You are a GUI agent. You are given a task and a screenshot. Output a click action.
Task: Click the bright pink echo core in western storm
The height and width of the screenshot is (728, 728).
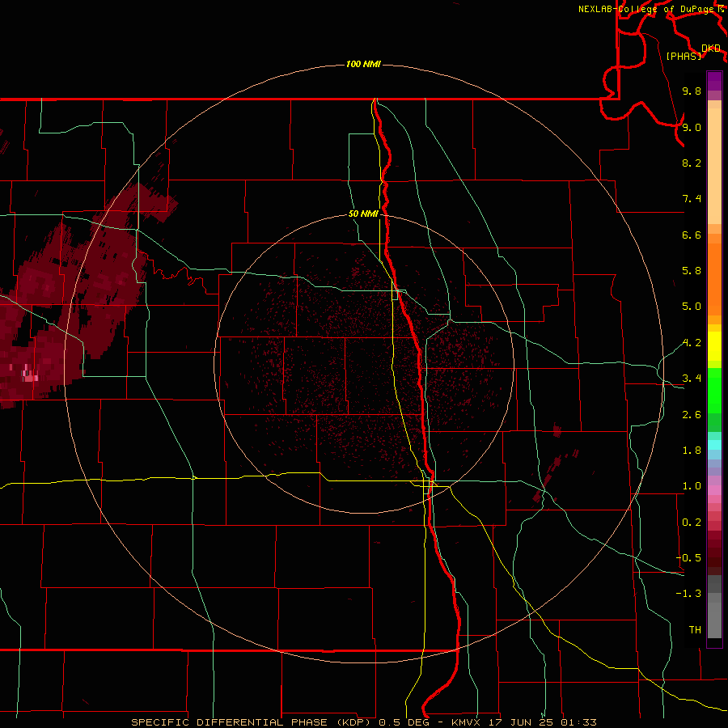click(29, 375)
